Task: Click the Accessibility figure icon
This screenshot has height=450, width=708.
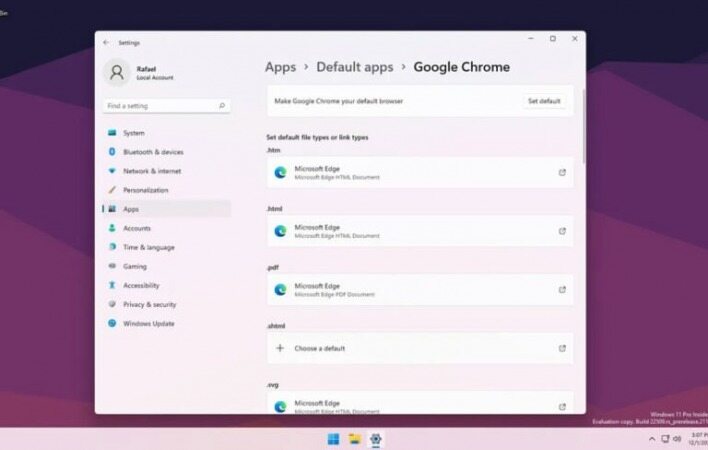Action: (x=112, y=285)
